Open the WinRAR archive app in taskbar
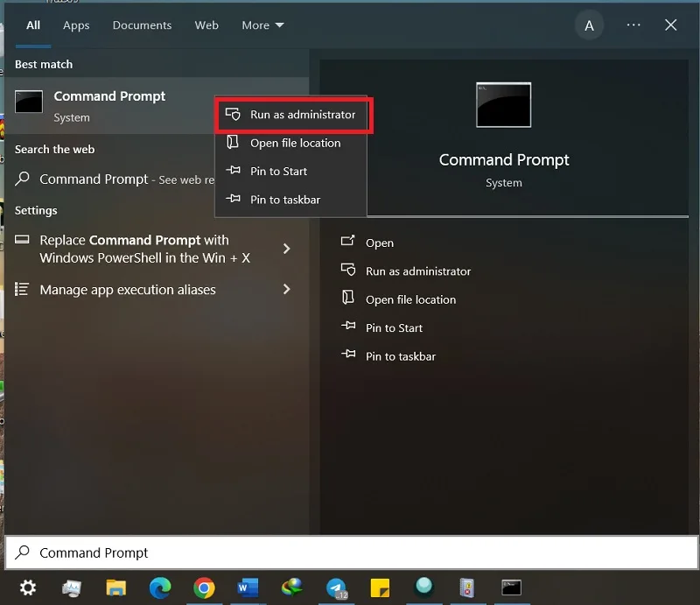 coord(467,587)
